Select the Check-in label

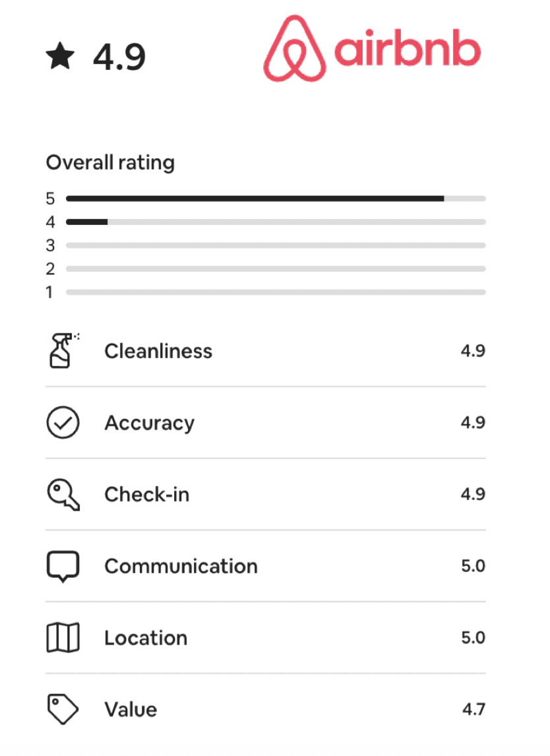point(146,495)
